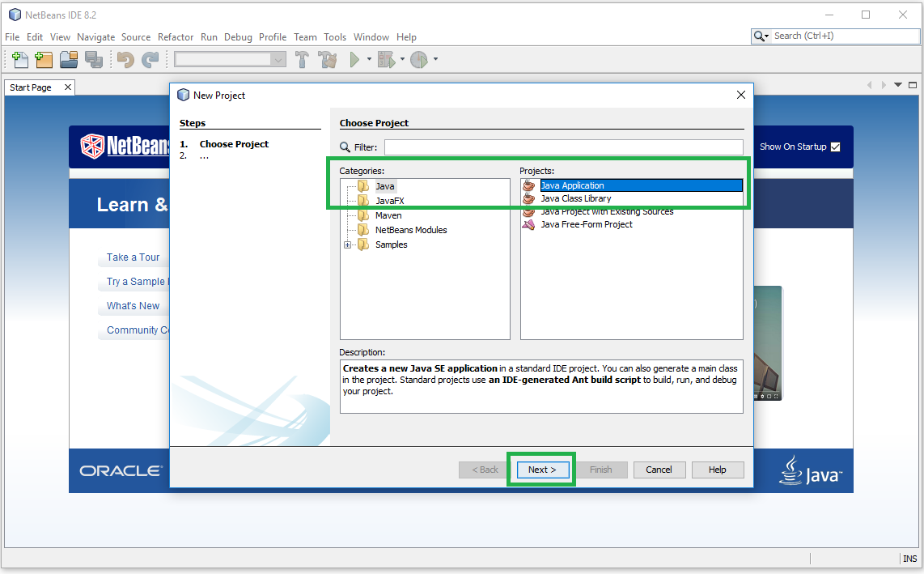Select the JavaFX category
Viewport: 924px width, 574px height.
pyautogui.click(x=389, y=201)
